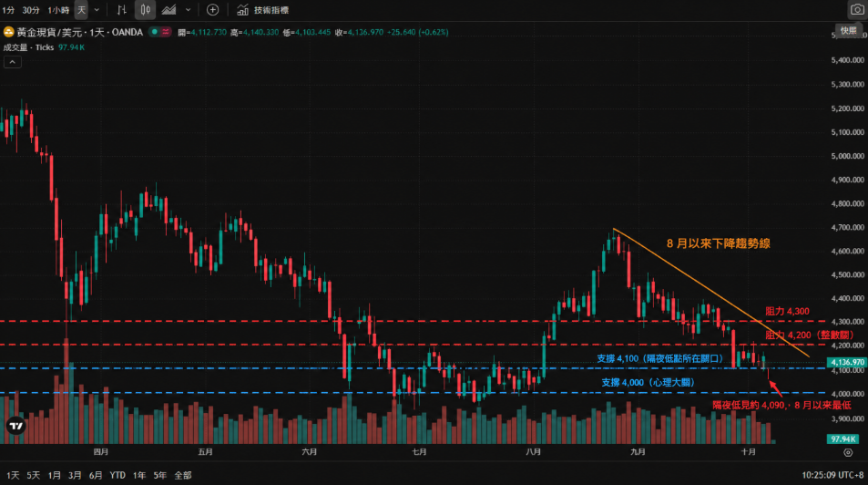Click the 八月 time axis label
Viewport: 868px width, 485px height.
pyautogui.click(x=533, y=452)
